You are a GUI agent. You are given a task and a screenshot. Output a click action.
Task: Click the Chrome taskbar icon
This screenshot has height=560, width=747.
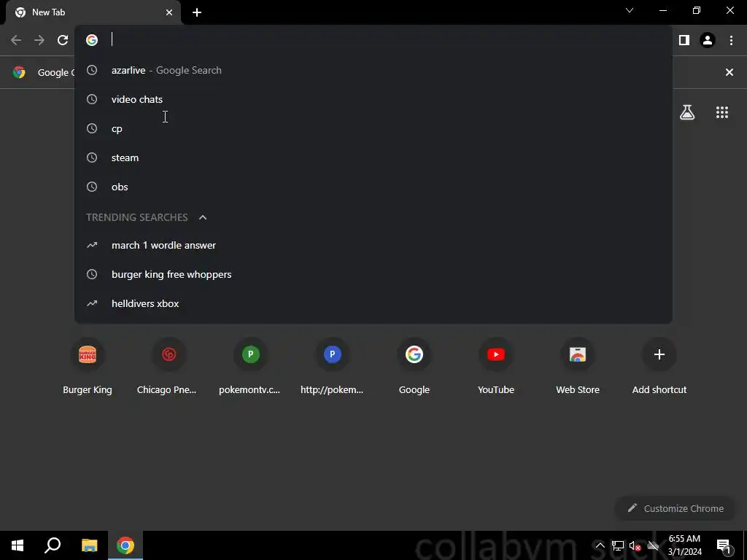[125, 545]
